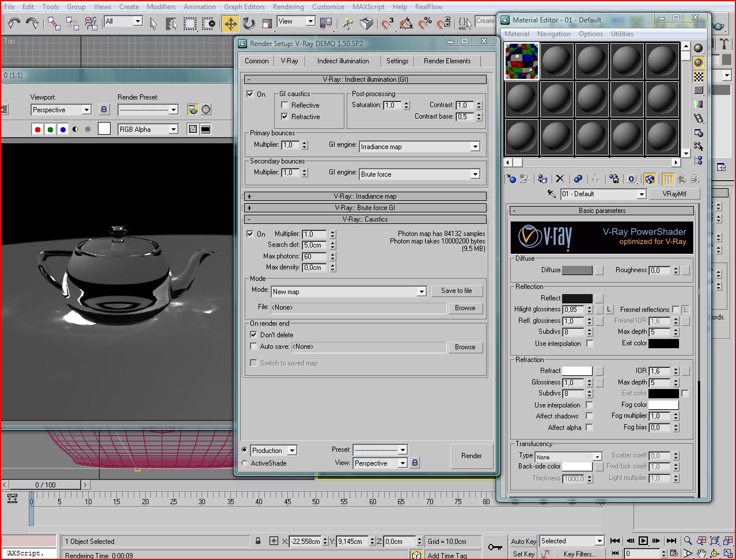The width and height of the screenshot is (736, 560).
Task: Enable Reflective GI caustics checkbox
Action: (284, 105)
